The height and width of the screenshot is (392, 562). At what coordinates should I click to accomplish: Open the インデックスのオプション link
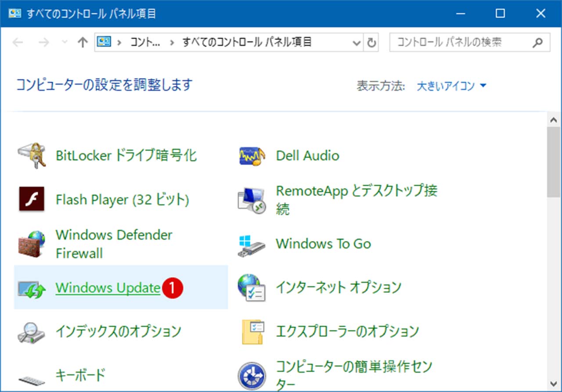point(119,332)
